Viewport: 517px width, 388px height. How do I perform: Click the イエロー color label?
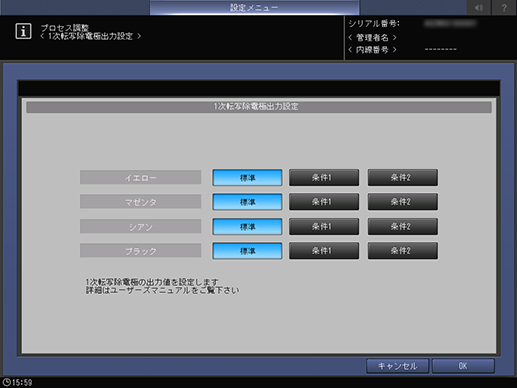tap(140, 178)
